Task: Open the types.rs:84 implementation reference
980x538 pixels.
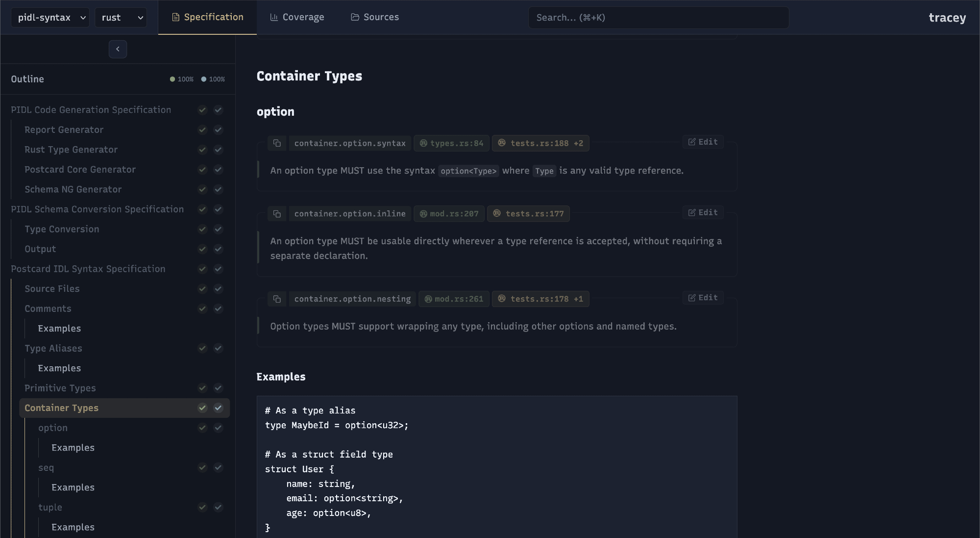Action: click(451, 143)
